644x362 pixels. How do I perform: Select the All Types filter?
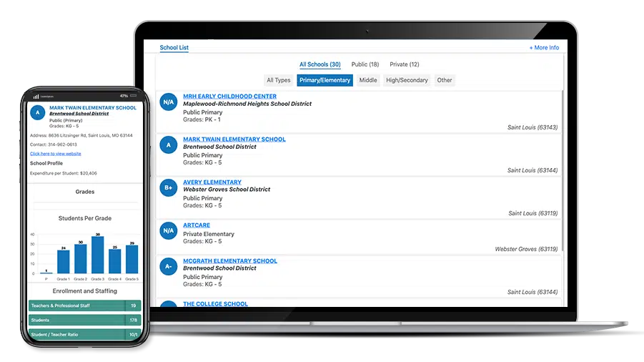tap(279, 80)
